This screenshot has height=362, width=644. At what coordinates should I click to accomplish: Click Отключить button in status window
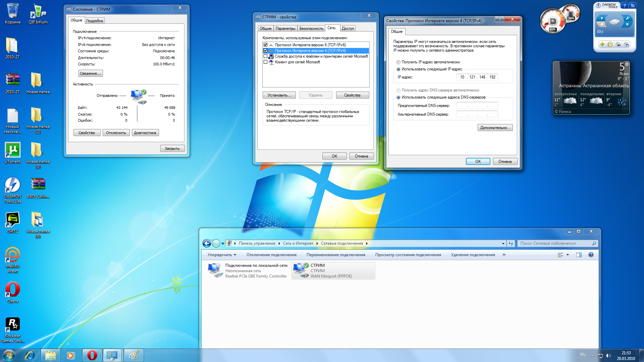tap(116, 133)
